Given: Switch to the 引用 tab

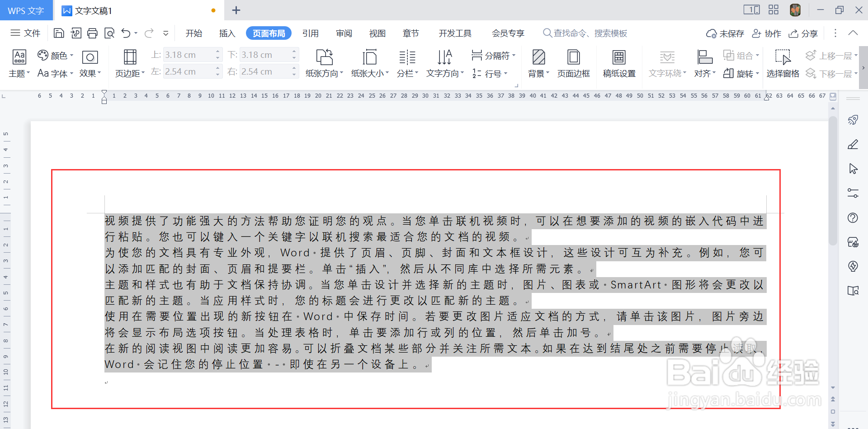Looking at the screenshot, I should [311, 33].
